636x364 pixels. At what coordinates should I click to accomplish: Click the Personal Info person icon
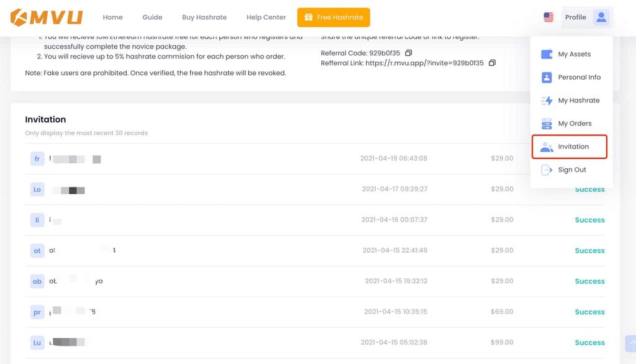coord(547,77)
